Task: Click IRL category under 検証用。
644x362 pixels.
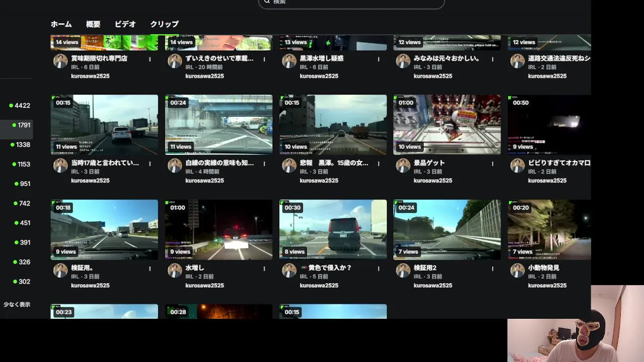Action: click(x=75, y=277)
